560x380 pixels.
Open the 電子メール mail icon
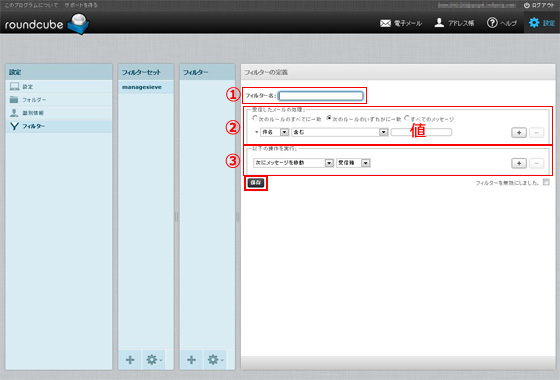tap(385, 23)
